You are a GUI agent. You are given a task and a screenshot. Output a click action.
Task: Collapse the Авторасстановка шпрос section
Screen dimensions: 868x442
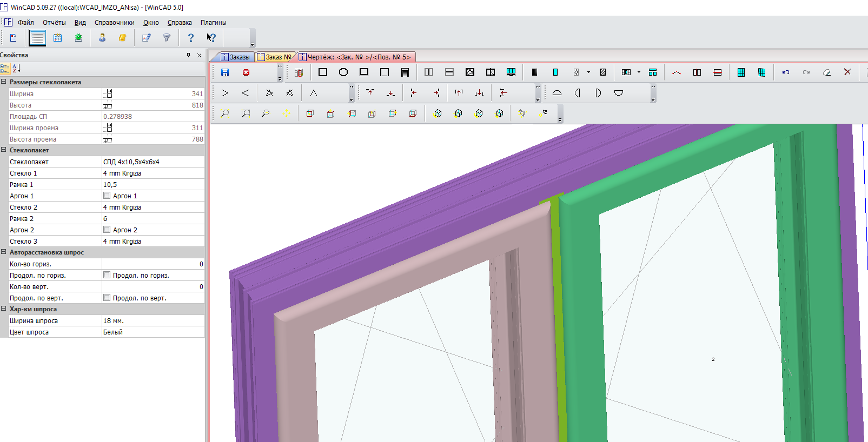[4, 252]
